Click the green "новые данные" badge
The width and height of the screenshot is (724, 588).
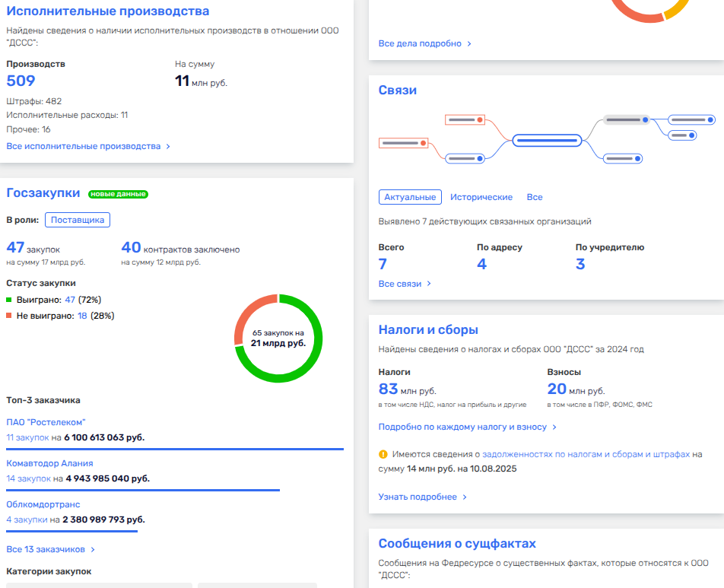pyautogui.click(x=118, y=194)
